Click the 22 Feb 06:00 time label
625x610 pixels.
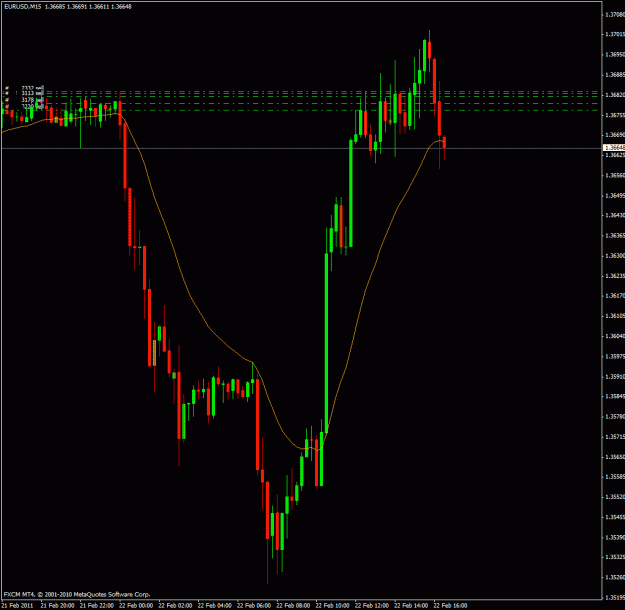pos(254,606)
